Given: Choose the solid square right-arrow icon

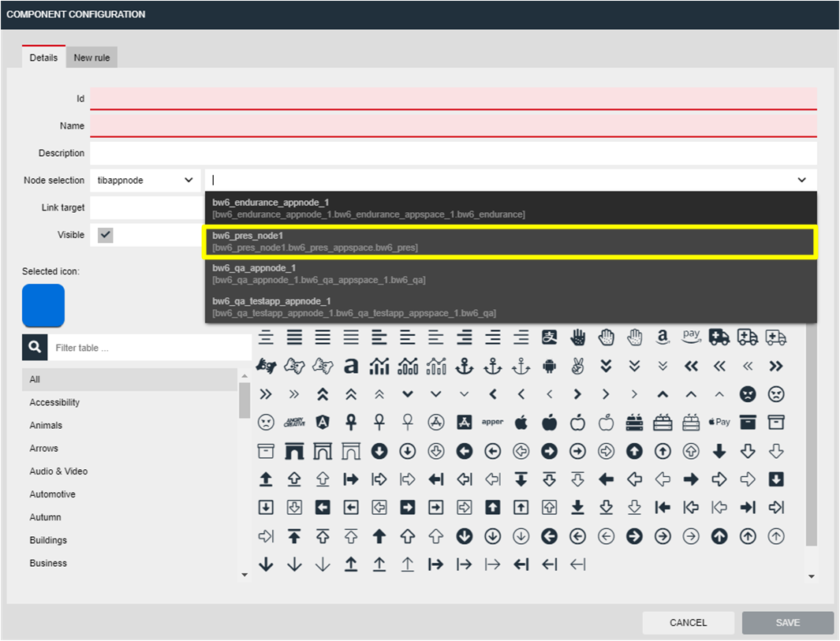Looking at the screenshot, I should (408, 507).
